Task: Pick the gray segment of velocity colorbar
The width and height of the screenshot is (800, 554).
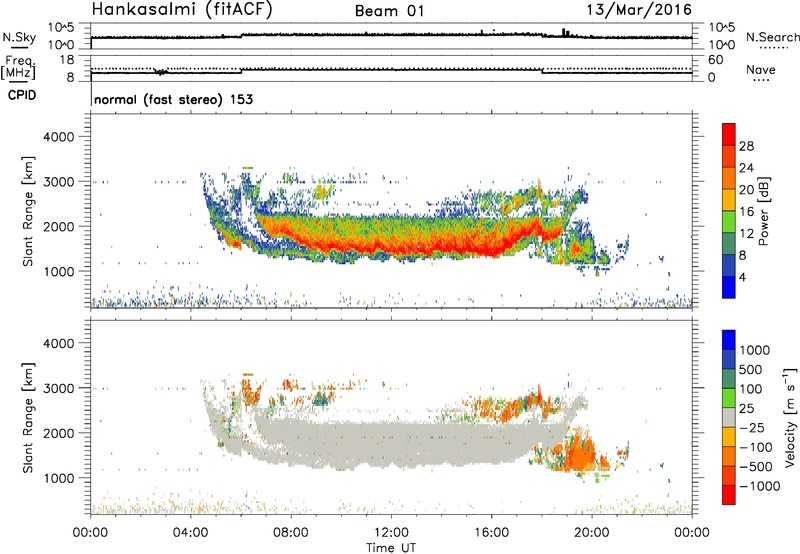Action: point(729,417)
